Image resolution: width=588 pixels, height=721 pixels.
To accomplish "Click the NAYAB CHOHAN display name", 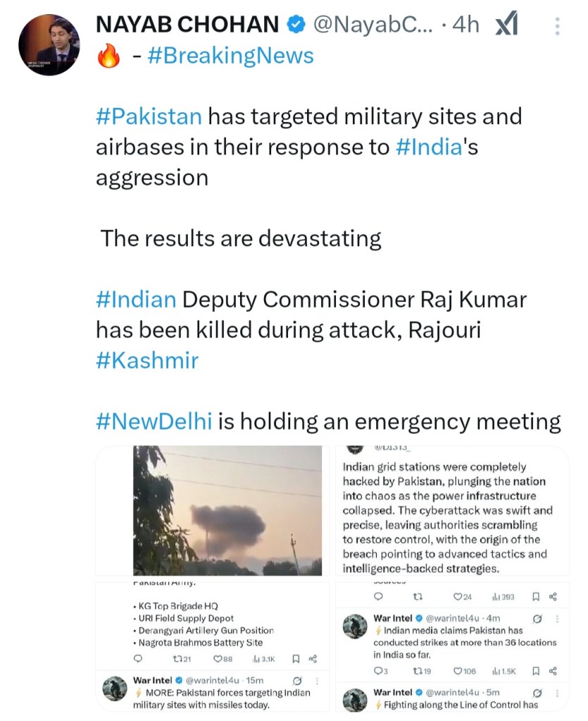I will [187, 25].
